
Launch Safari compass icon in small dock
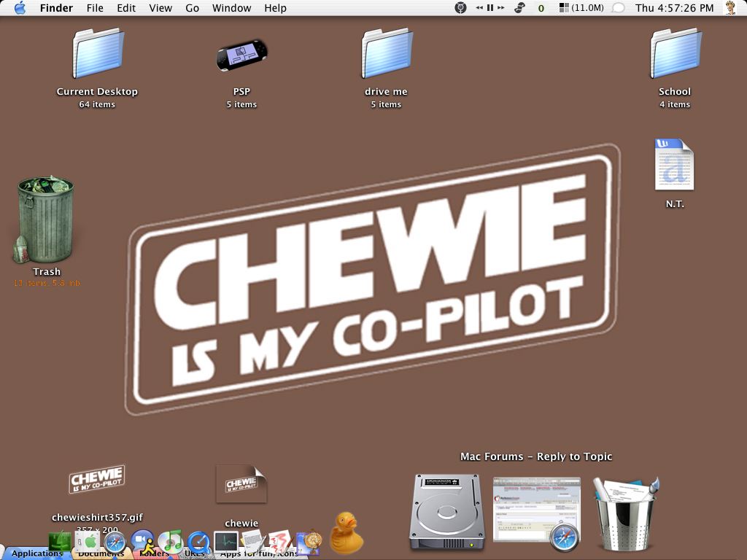pos(115,542)
